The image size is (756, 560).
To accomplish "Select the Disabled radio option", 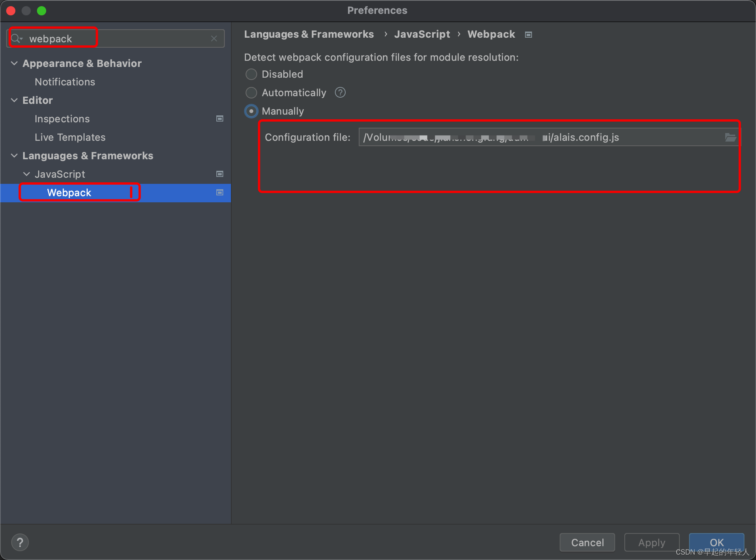I will 251,74.
